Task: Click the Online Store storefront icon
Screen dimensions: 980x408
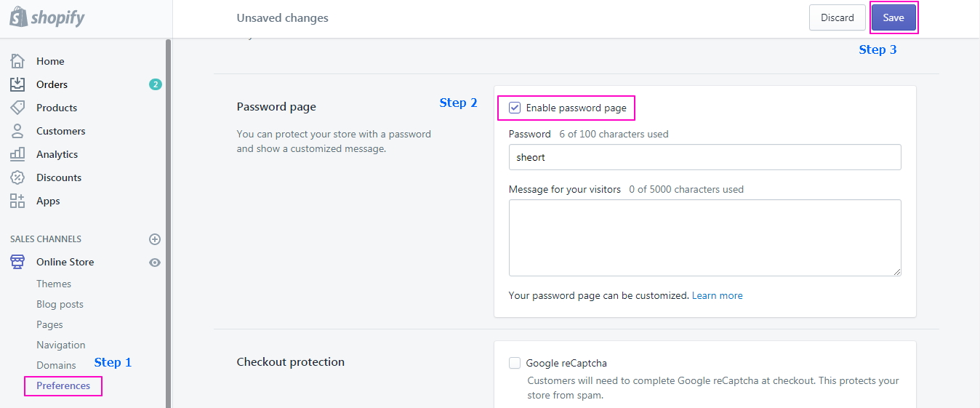Action: pyautogui.click(x=17, y=262)
